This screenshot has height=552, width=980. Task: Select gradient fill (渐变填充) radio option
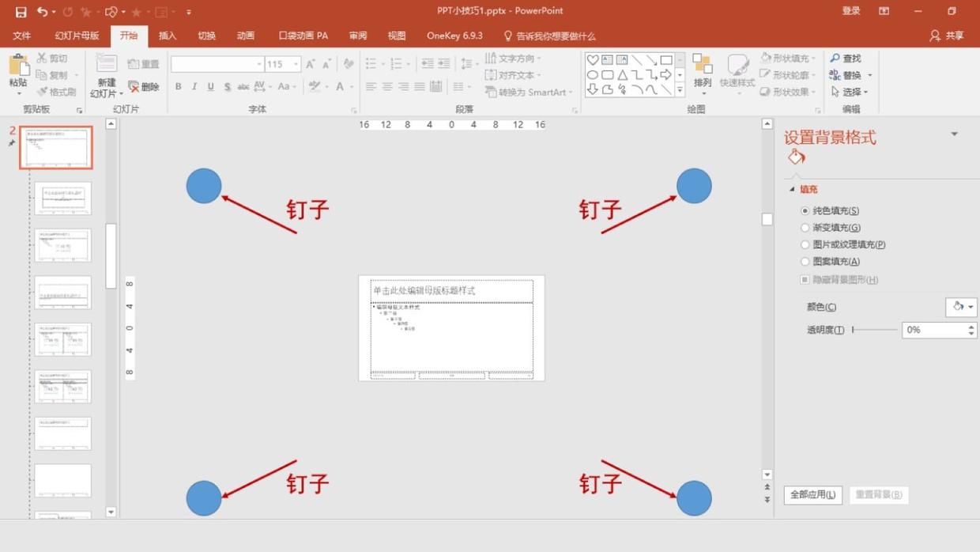tap(805, 228)
